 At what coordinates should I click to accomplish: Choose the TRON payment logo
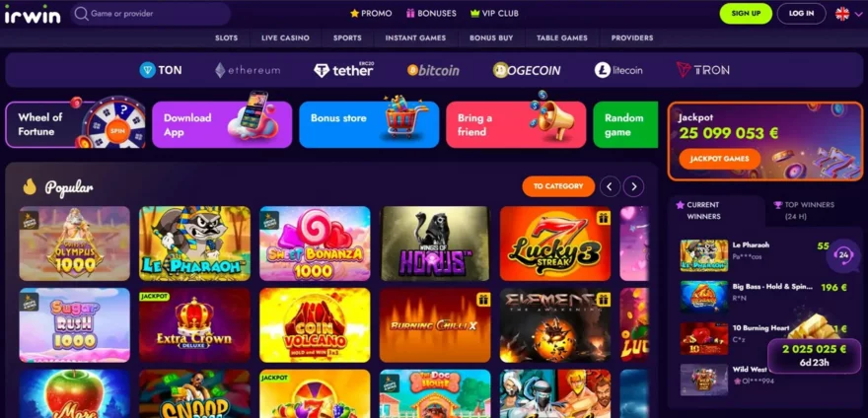pos(702,70)
